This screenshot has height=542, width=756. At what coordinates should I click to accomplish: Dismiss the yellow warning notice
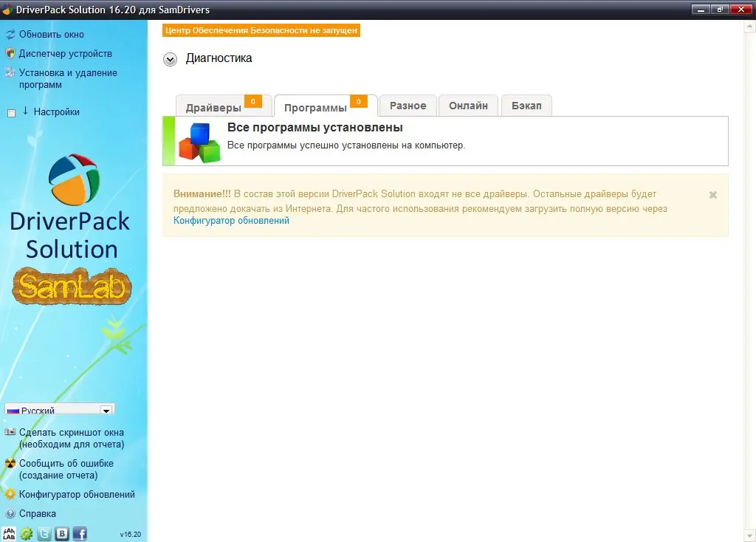pos(713,195)
